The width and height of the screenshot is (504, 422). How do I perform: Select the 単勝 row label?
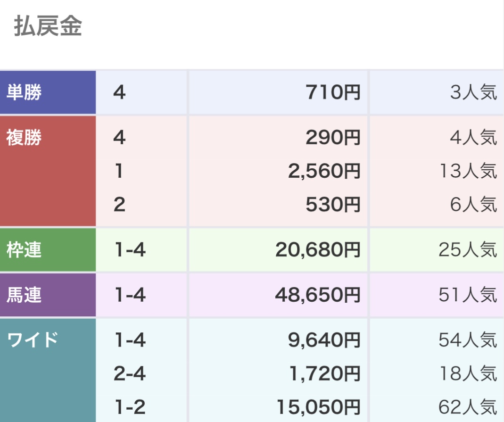coord(48,92)
